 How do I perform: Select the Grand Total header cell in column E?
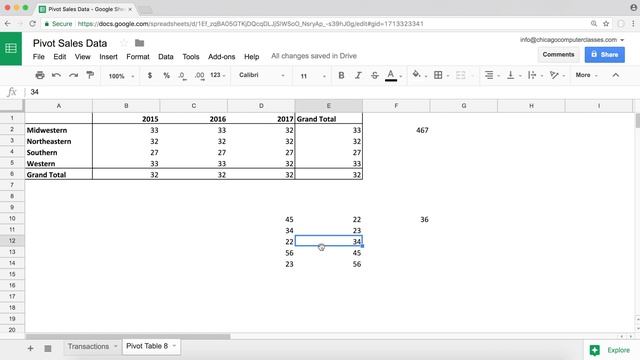point(329,119)
